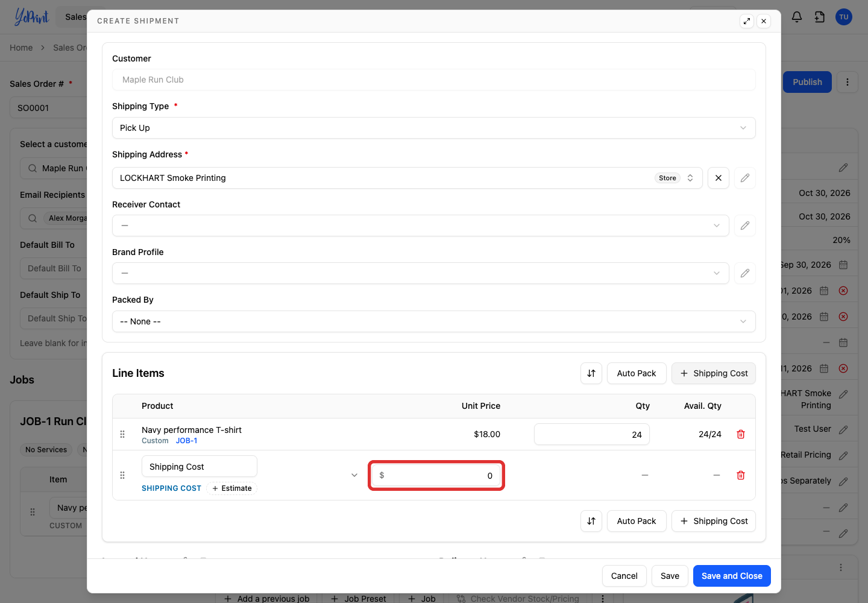Grab the Shipping Cost row drag handle
The height and width of the screenshot is (603, 868).
tap(122, 475)
